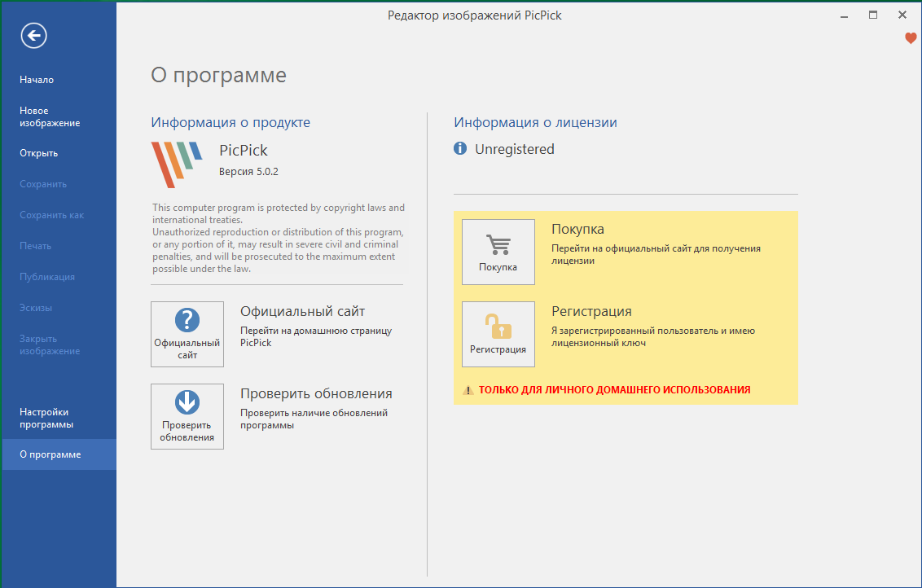922x588 pixels.
Task: Click the red heart icon in the corner
Action: [910, 37]
